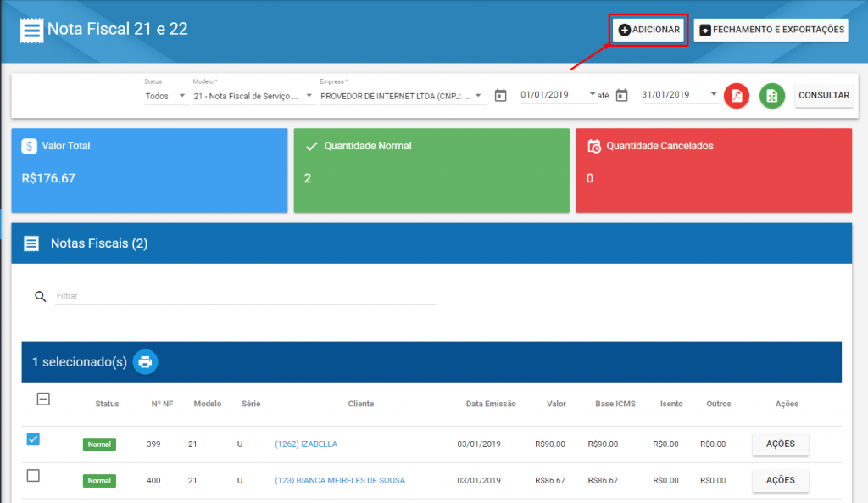Check the box for BIANCA MEIRELES DE SOUSA

[33, 476]
